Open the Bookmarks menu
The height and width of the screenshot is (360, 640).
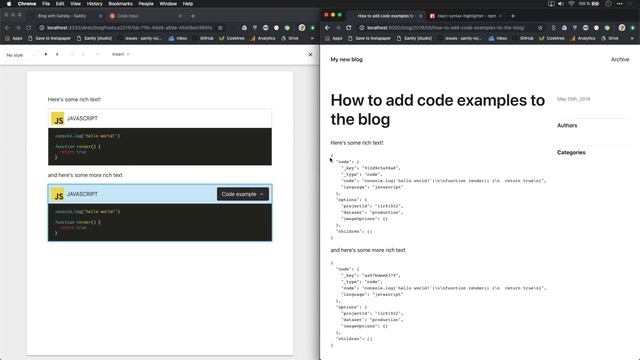tap(120, 4)
